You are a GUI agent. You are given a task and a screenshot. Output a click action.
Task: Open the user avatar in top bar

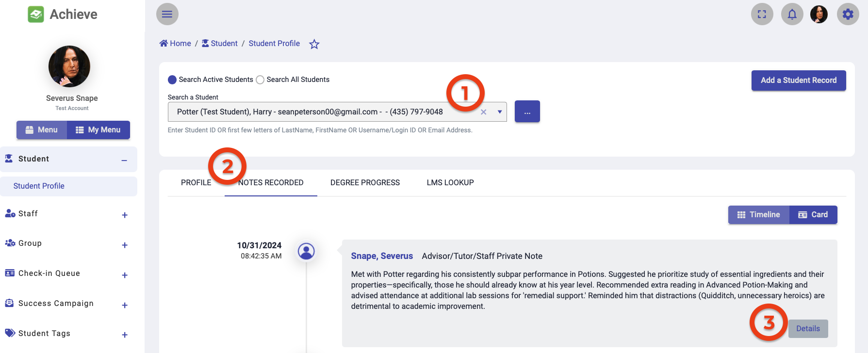tap(819, 14)
